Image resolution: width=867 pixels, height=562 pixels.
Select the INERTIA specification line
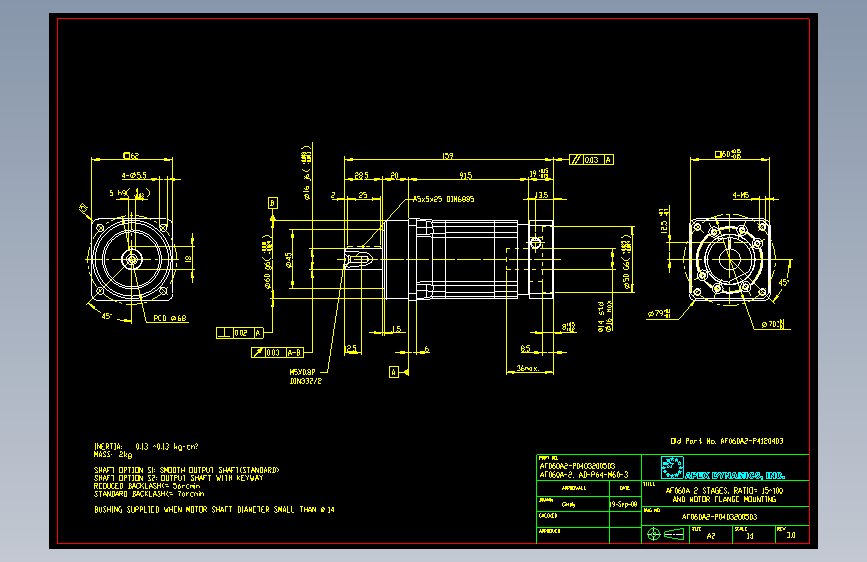coord(146,446)
